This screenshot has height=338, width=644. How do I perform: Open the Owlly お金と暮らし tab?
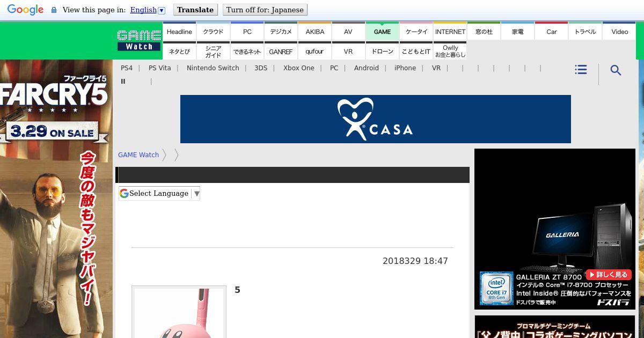coord(450,52)
